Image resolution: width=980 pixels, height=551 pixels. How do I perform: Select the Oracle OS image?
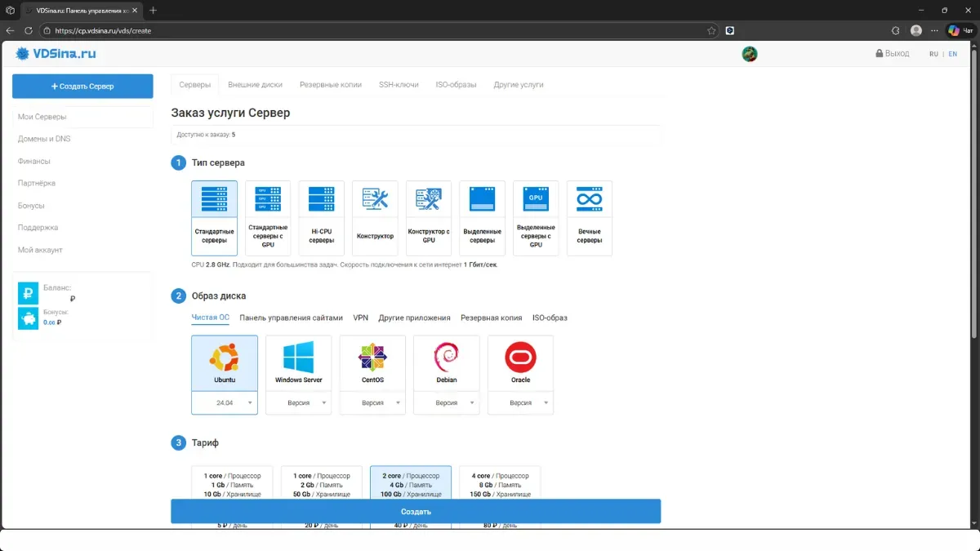coord(520,359)
